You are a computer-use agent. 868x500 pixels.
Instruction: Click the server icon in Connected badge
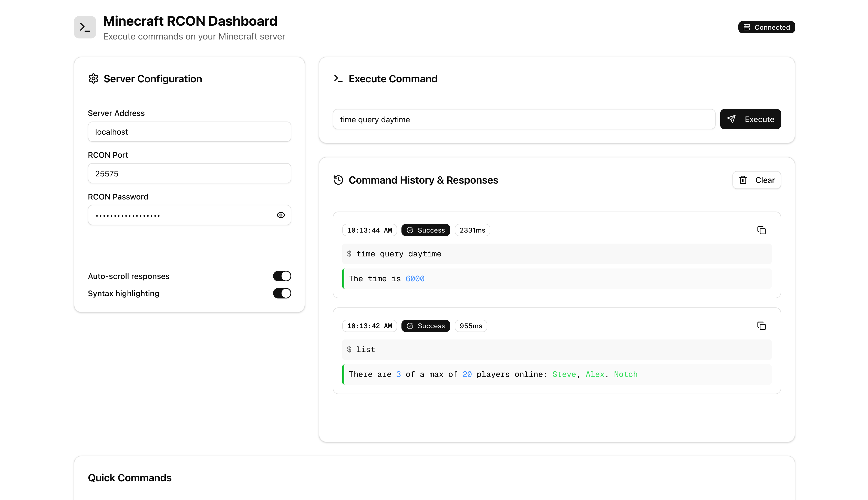coord(747,27)
